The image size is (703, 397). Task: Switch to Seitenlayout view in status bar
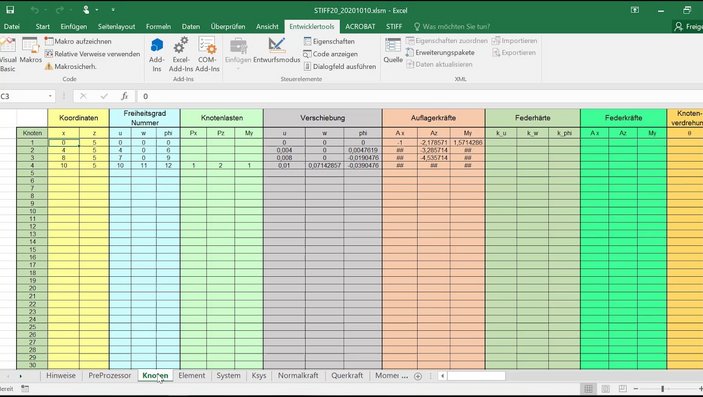pyautogui.click(x=605, y=388)
